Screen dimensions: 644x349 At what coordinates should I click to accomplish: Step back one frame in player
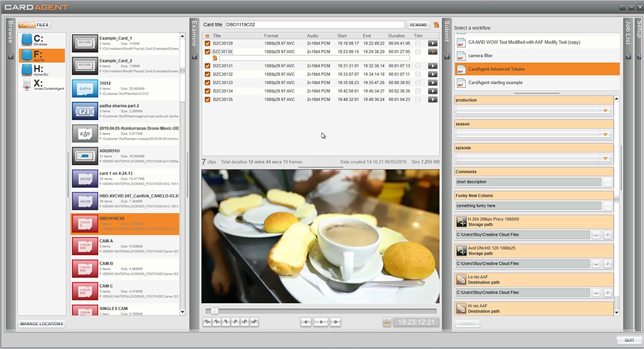click(306, 322)
